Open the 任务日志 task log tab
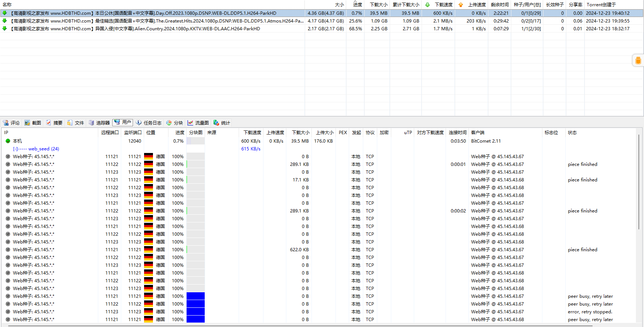 pos(149,123)
